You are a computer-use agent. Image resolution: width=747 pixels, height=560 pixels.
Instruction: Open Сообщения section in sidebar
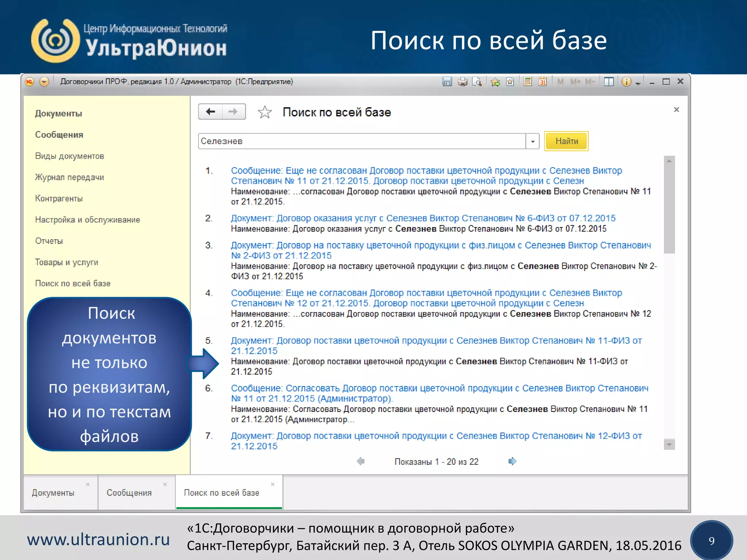(59, 135)
